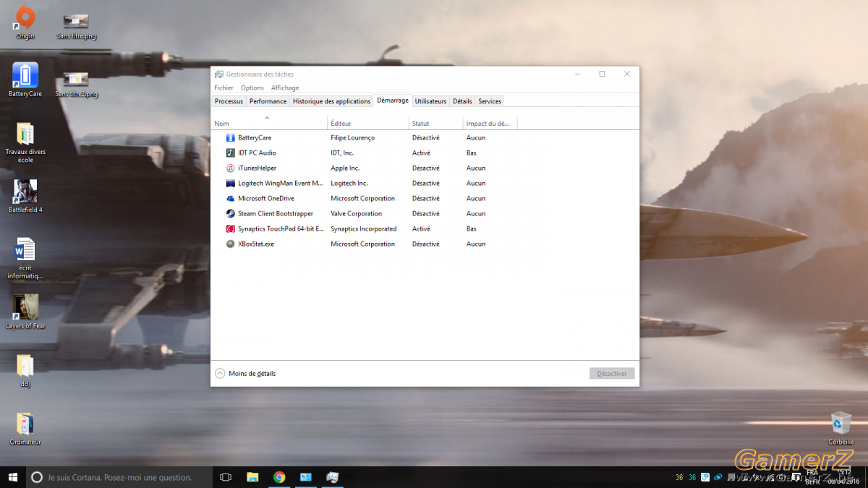
Task: Select the BatteryCare icon in the startup list
Action: click(231, 137)
